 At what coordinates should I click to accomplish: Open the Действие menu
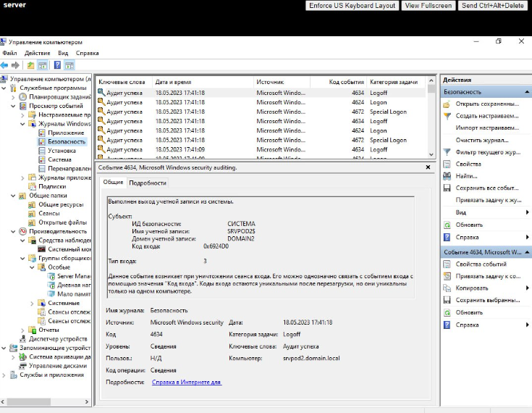[x=38, y=53]
